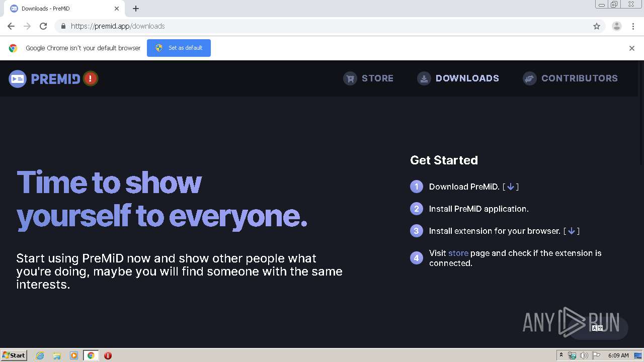Launch Internet Explorer from the taskbar
The width and height of the screenshot is (644, 362).
coord(40,355)
